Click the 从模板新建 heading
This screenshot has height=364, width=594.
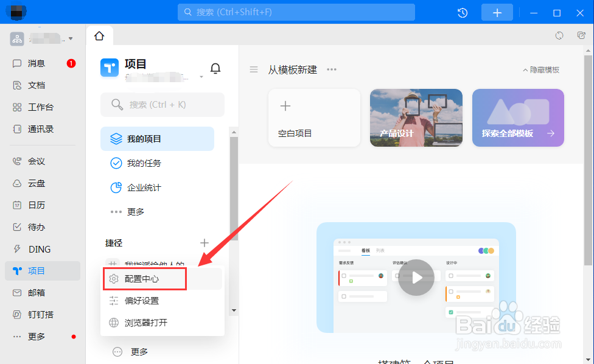tap(293, 69)
